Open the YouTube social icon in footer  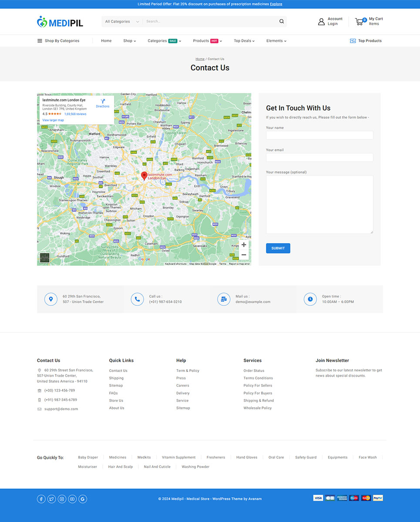click(72, 499)
